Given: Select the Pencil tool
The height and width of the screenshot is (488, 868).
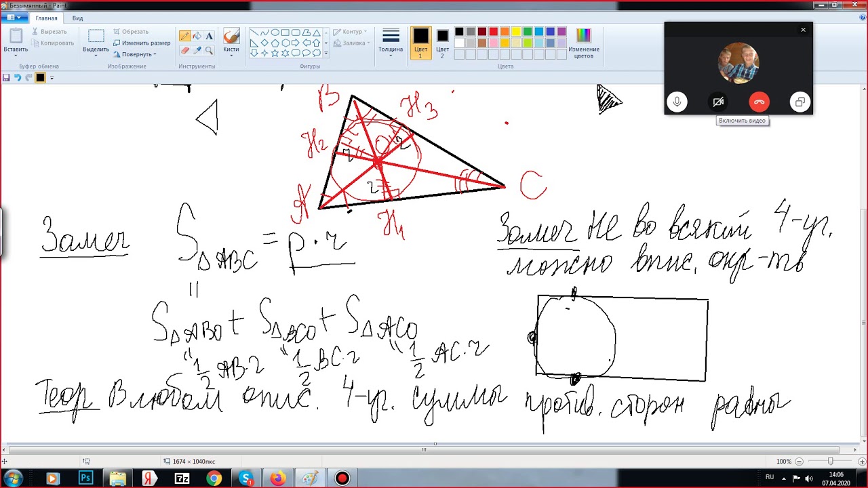Looking at the screenshot, I should click(184, 36).
